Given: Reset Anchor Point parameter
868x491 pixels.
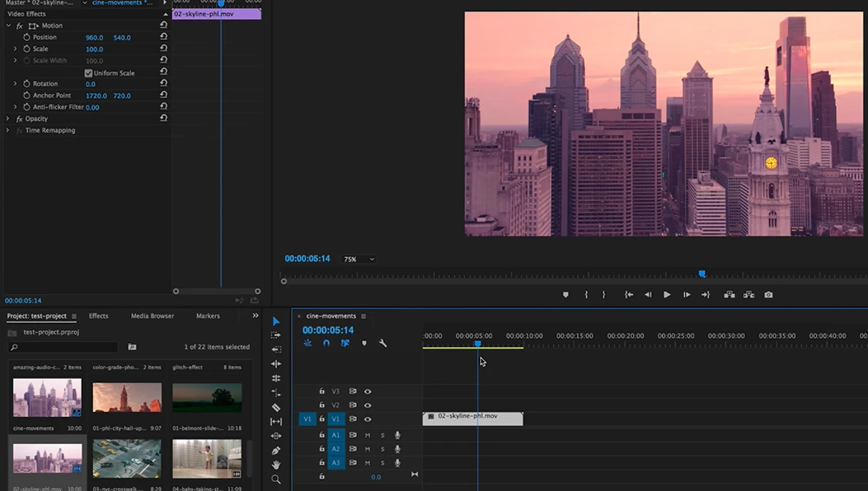Looking at the screenshot, I should [x=163, y=95].
